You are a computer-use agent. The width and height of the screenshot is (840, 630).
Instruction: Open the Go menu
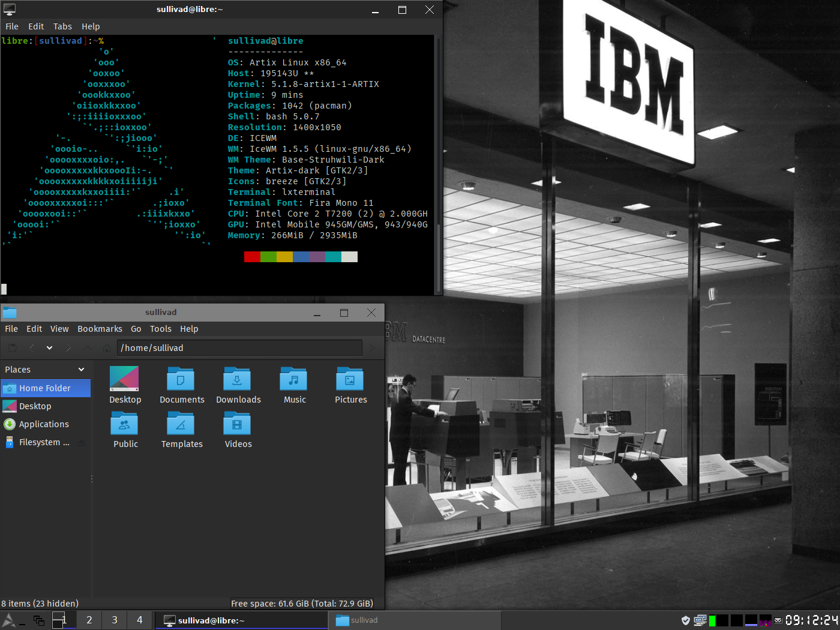click(136, 329)
